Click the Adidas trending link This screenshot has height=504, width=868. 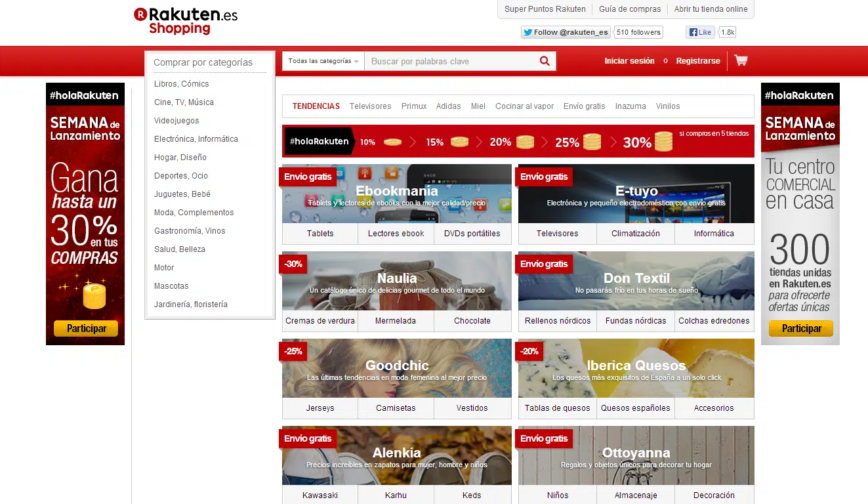449,106
